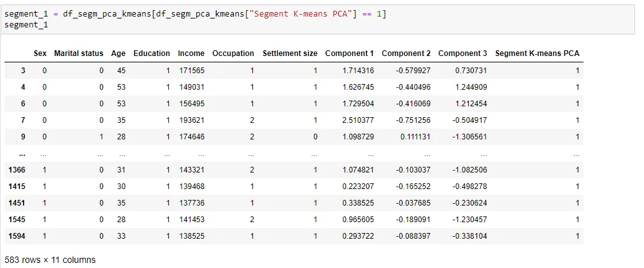Image resolution: width=644 pixels, height=268 pixels.
Task: Click the bold ellipsis in the index column
Action: (x=22, y=153)
